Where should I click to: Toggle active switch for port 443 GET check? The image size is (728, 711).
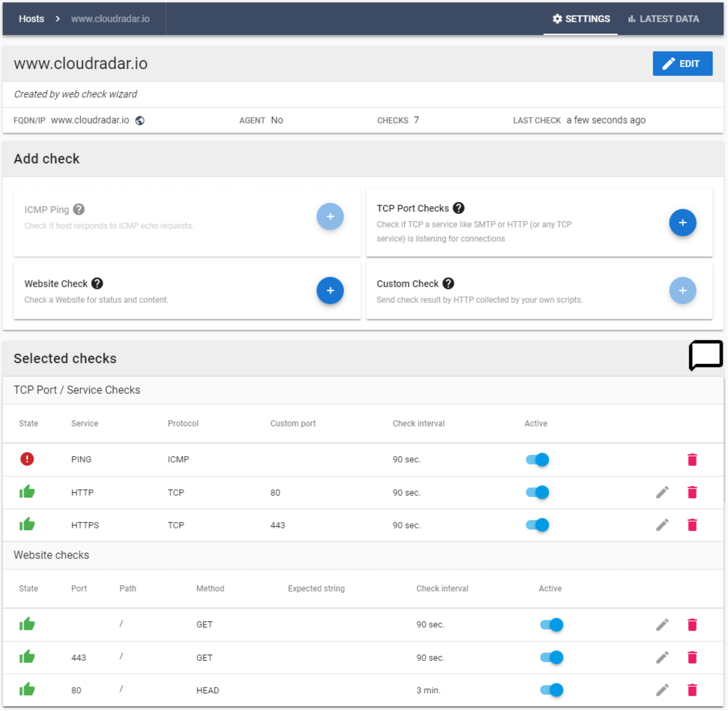pyautogui.click(x=551, y=658)
